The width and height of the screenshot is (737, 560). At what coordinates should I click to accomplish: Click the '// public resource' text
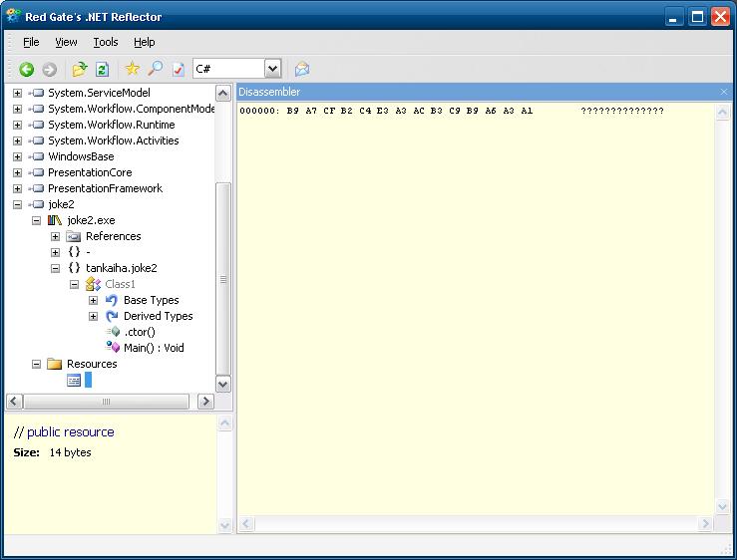[64, 432]
